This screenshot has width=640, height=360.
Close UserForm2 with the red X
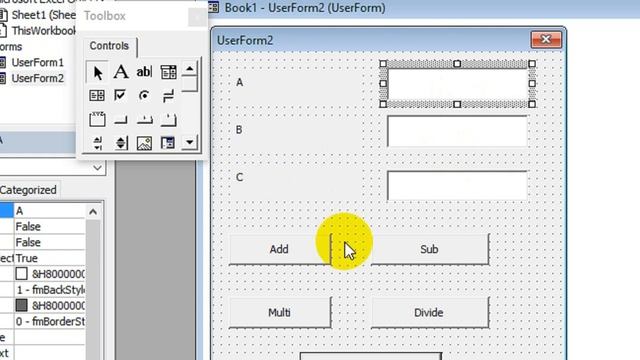click(546, 40)
